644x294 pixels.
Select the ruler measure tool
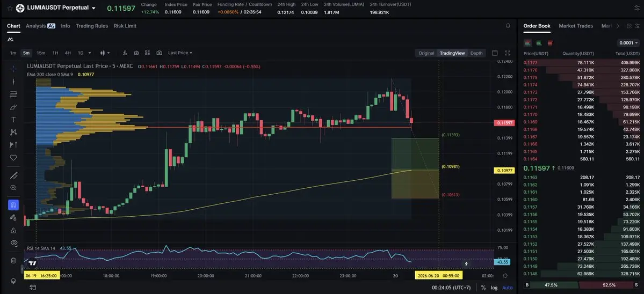[13, 175]
